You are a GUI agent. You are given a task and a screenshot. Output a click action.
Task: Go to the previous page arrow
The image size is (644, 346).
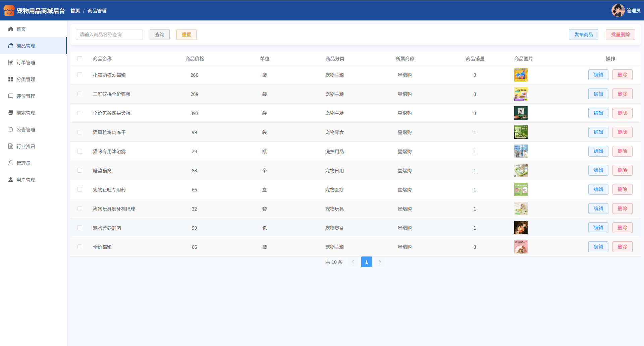pyautogui.click(x=353, y=262)
